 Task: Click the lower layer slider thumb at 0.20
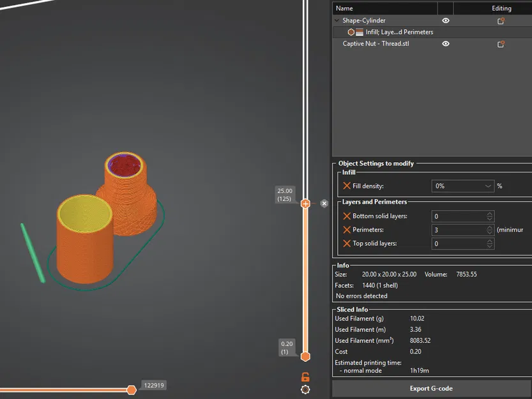click(305, 357)
